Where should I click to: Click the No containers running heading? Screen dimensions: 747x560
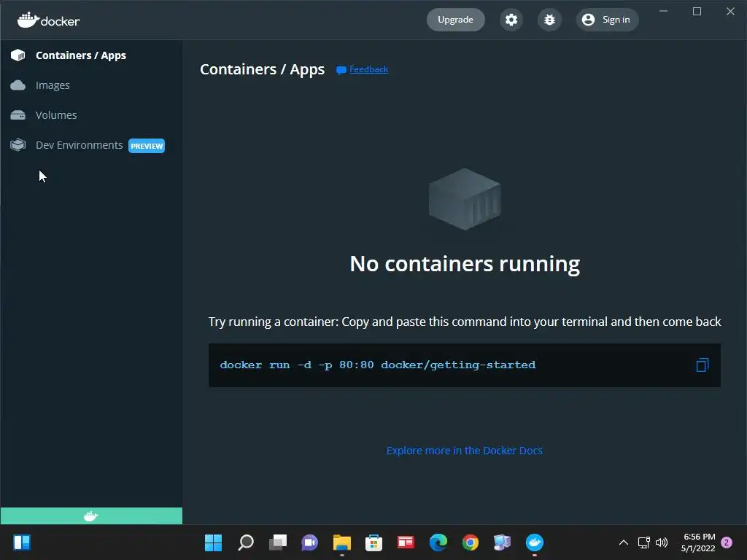click(465, 264)
